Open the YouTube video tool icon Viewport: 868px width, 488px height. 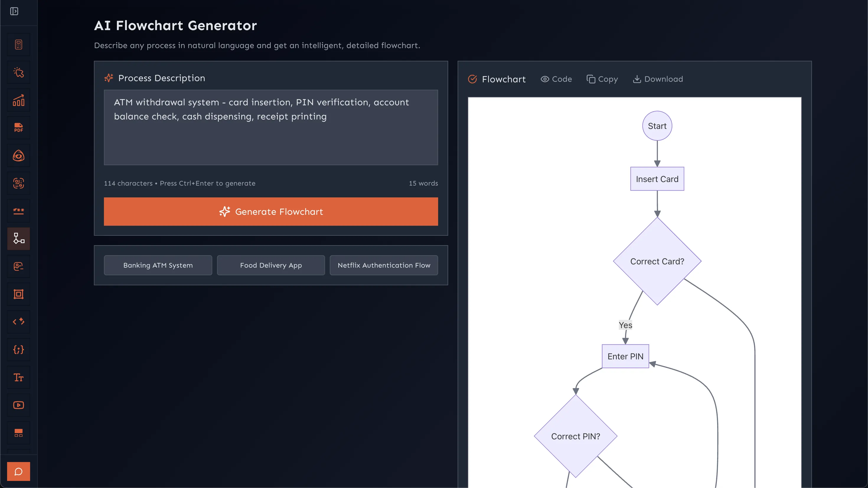19,405
